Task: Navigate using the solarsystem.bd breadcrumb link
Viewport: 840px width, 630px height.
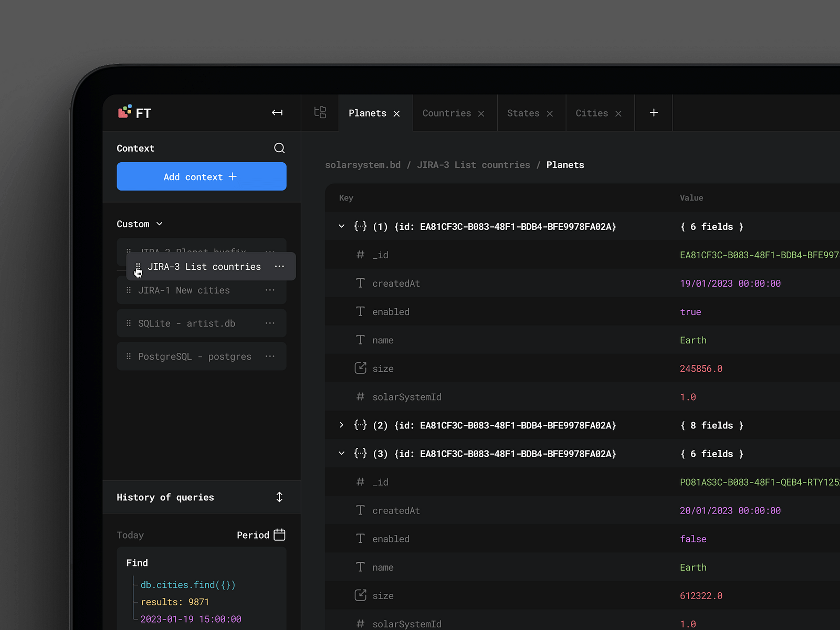Action: point(362,164)
